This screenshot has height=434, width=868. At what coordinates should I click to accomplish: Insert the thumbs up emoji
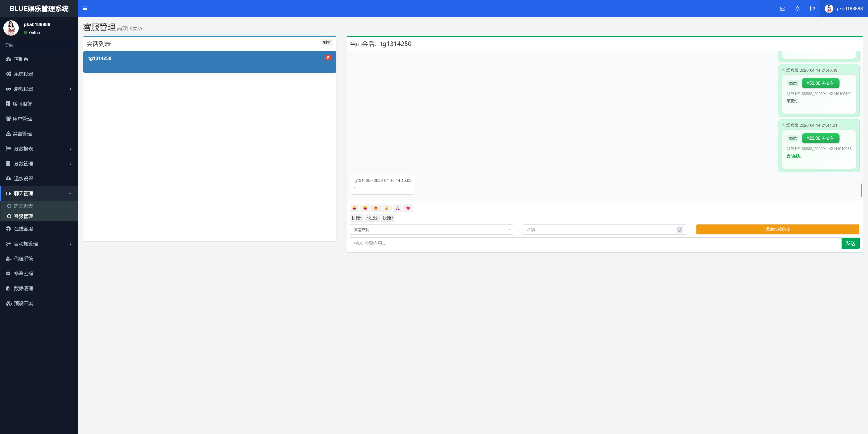(387, 208)
